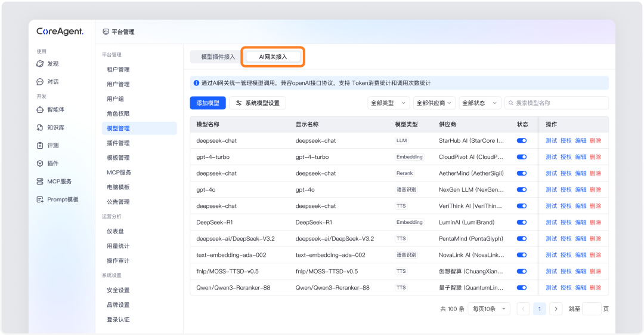Click 测试 for StarHub AI row
The image size is (644, 335).
551,141
